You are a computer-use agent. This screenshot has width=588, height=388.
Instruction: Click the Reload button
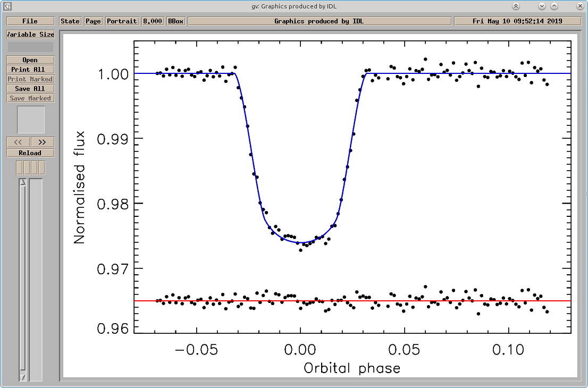[x=30, y=153]
